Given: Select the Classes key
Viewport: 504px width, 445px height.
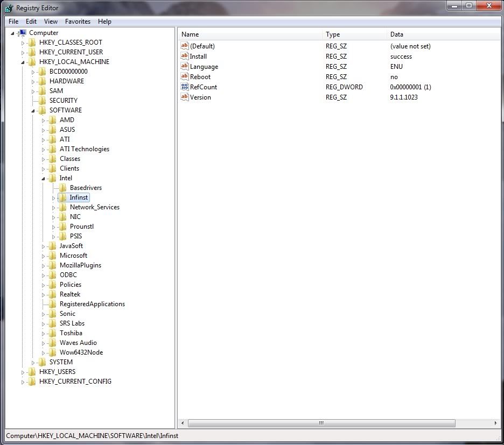Looking at the screenshot, I should tap(70, 158).
